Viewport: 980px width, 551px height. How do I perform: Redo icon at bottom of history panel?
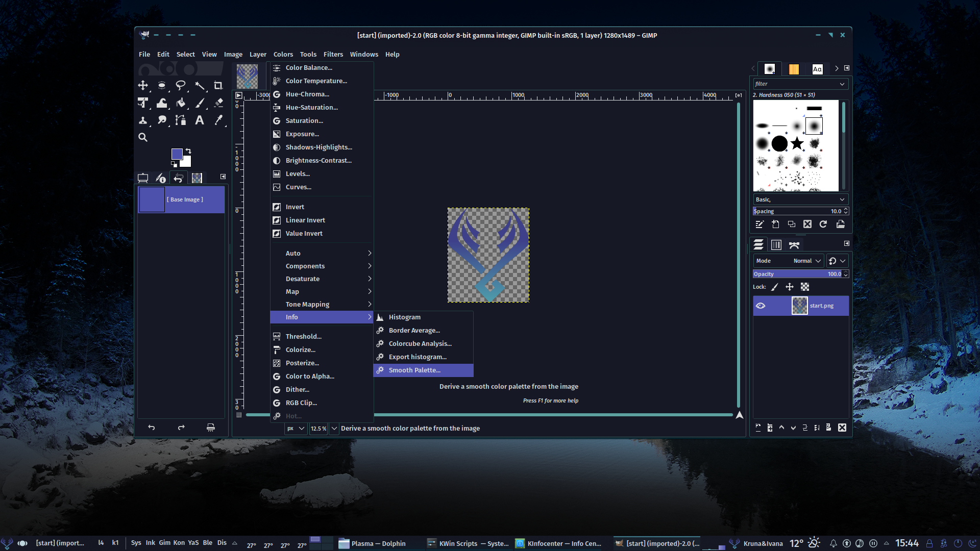181,428
